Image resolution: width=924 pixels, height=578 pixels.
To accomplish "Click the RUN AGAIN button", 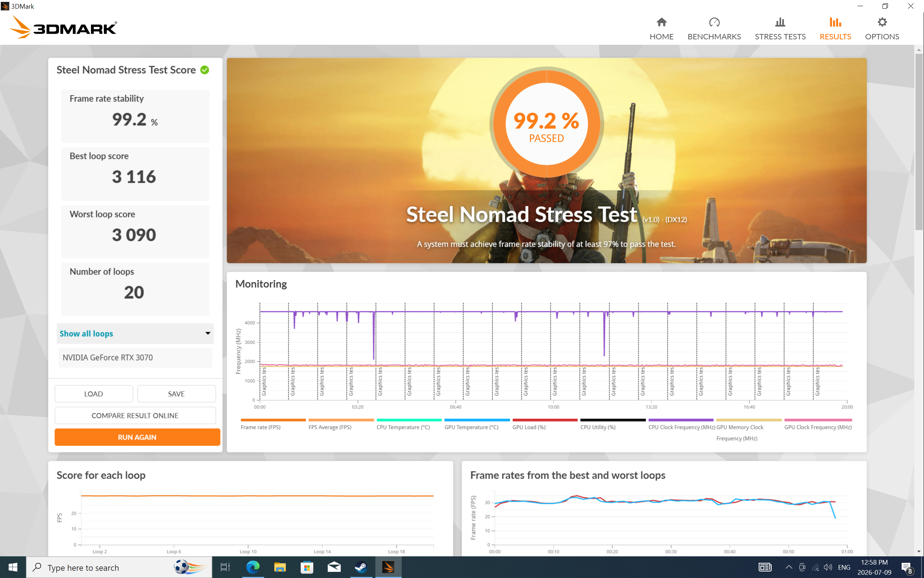I will point(137,437).
